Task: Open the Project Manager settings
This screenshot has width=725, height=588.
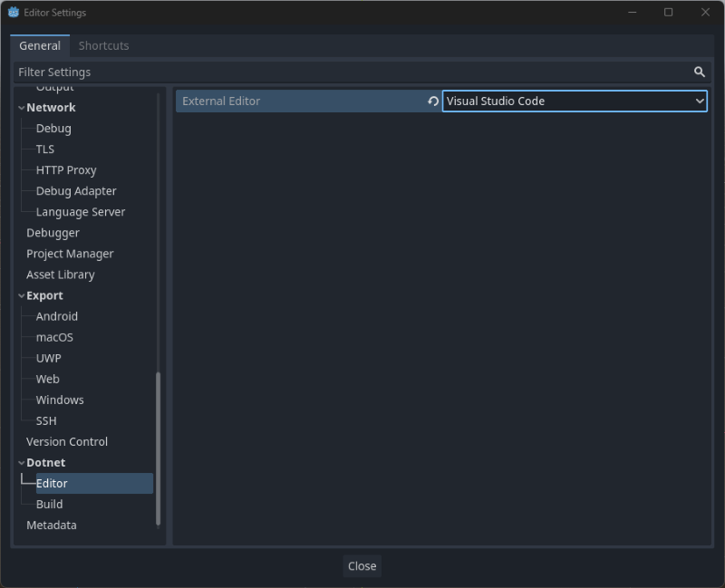Action: [x=70, y=253]
